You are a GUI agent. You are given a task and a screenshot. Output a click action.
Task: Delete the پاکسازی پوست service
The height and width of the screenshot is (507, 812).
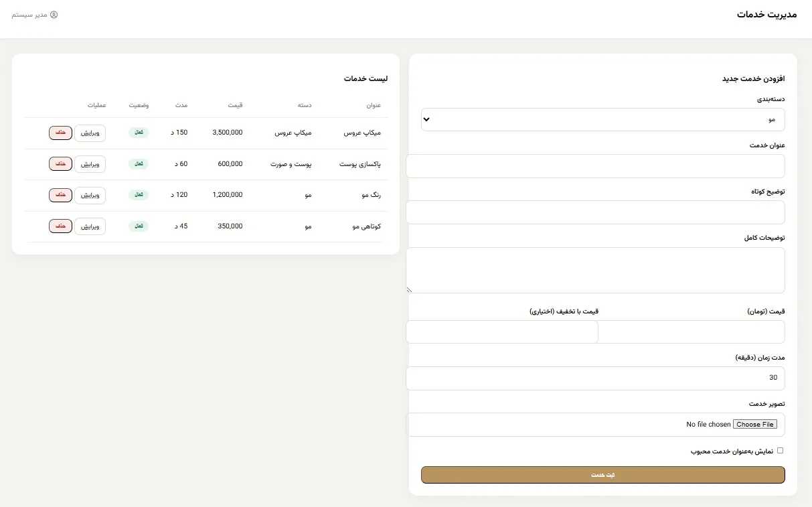(x=60, y=164)
